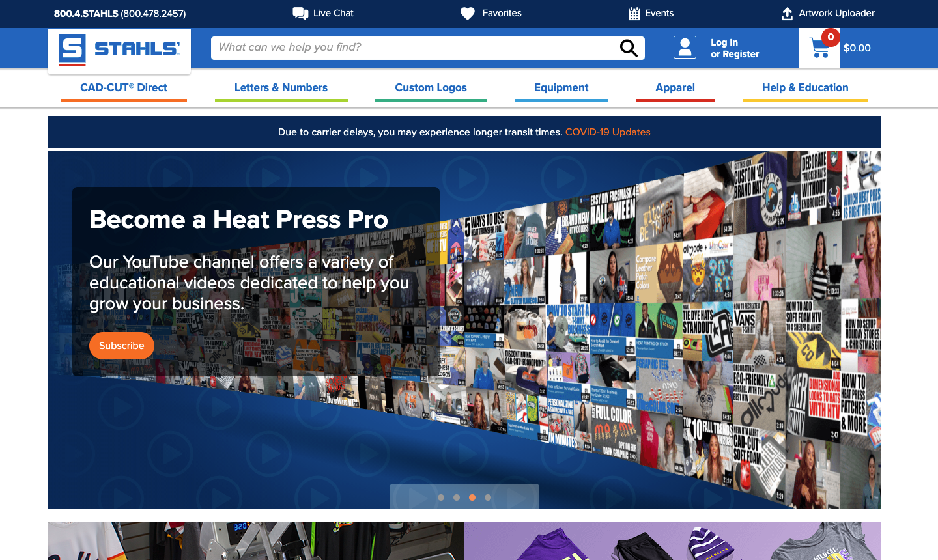Expand the CAD-CUT Direct menu
The height and width of the screenshot is (560, 938).
[x=124, y=88]
